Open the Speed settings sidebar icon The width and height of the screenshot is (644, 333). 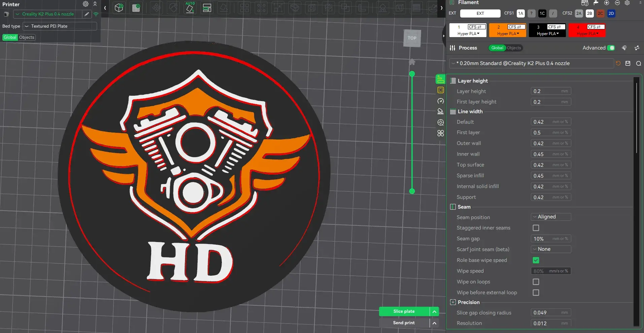pyautogui.click(x=440, y=101)
